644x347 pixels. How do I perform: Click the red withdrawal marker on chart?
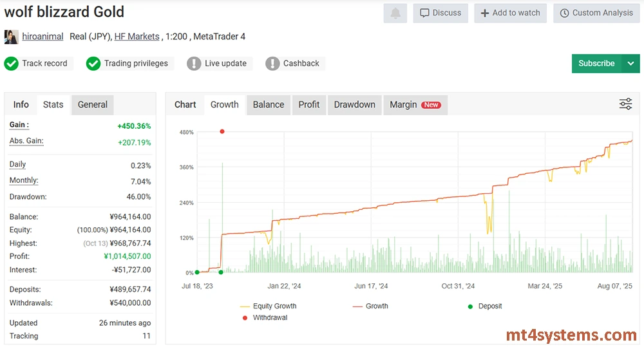(222, 131)
